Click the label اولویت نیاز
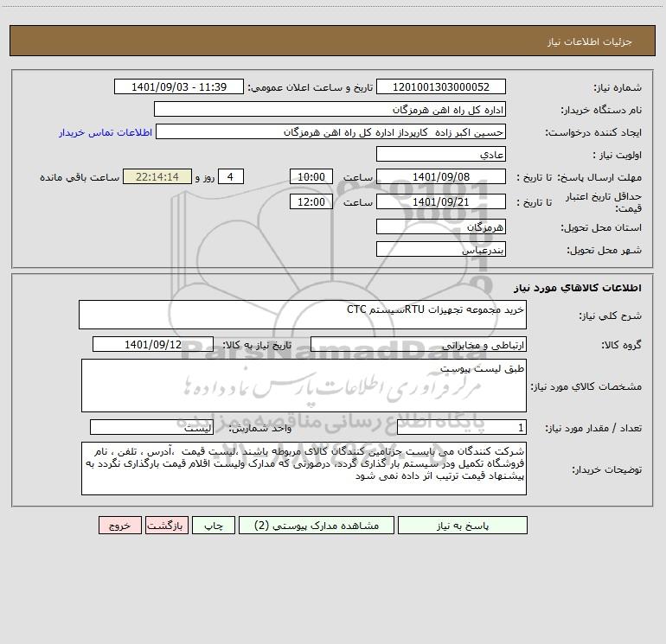The height and width of the screenshot is (644, 666). [618, 155]
